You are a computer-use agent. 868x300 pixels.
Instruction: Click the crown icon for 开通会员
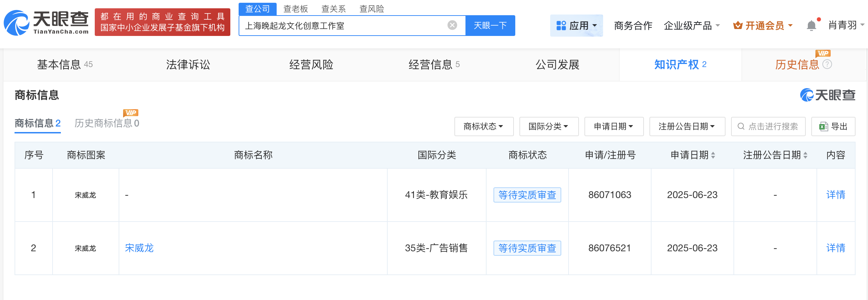pyautogui.click(x=738, y=26)
